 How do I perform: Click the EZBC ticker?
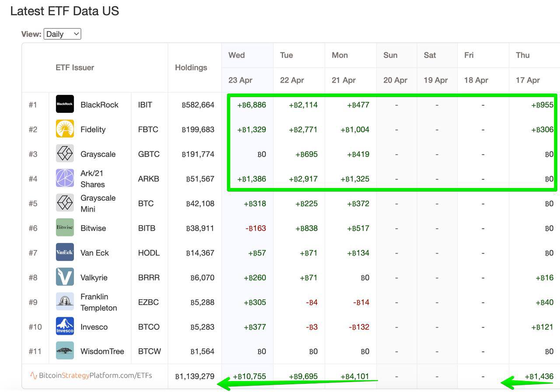coord(148,302)
